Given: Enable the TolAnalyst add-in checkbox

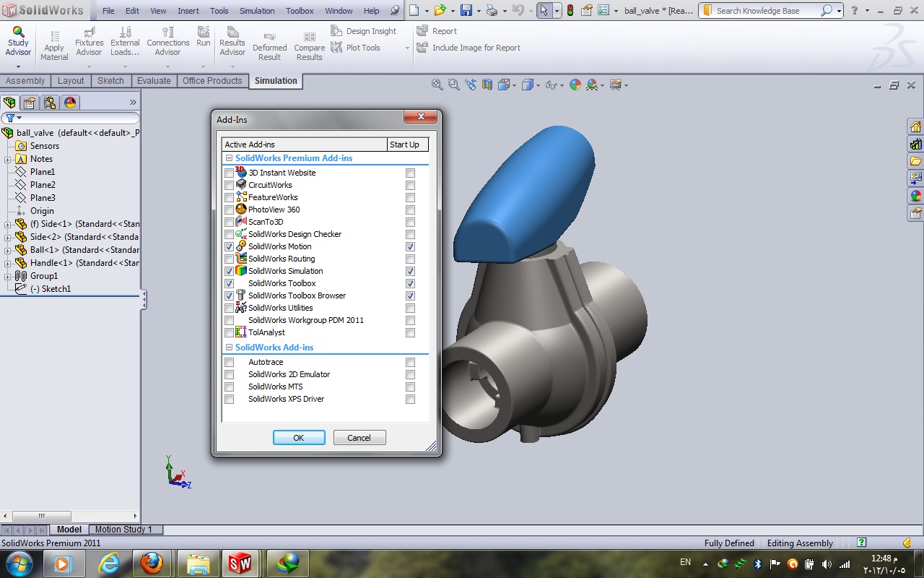Looking at the screenshot, I should (229, 333).
